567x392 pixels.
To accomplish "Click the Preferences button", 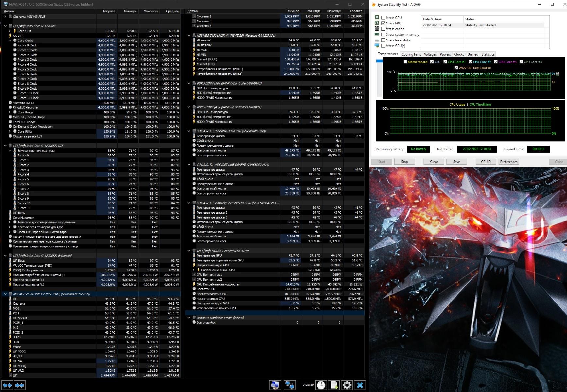I will 508,162.
